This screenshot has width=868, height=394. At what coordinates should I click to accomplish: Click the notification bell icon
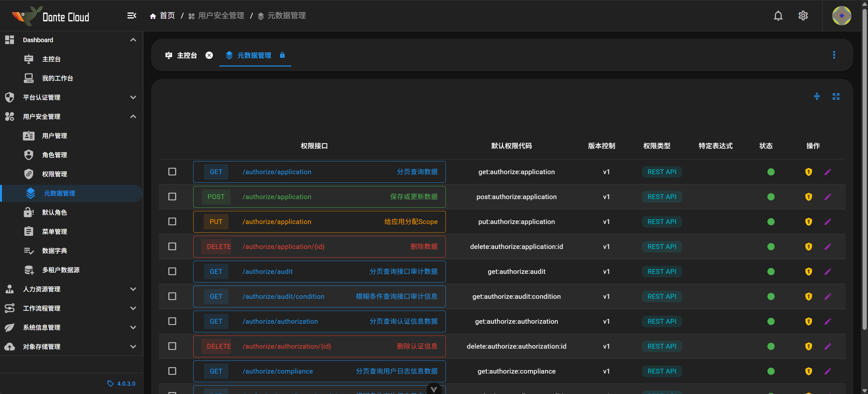(778, 16)
